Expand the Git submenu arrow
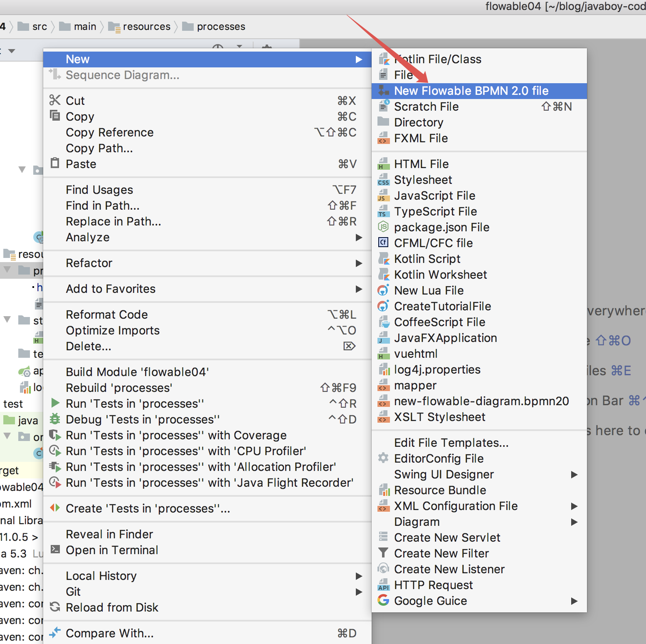 [x=359, y=592]
